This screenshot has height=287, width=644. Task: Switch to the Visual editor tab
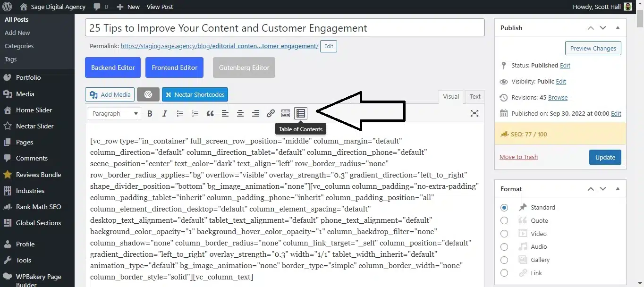(451, 96)
